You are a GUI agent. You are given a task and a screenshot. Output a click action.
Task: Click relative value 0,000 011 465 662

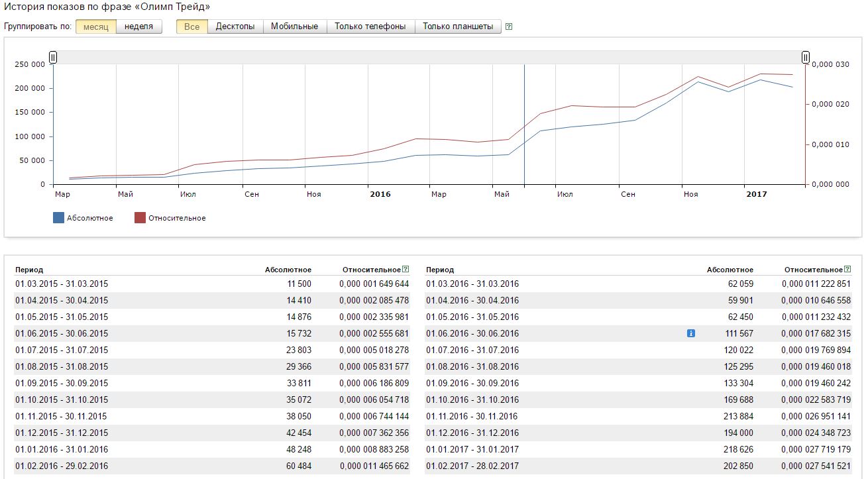tap(374, 466)
